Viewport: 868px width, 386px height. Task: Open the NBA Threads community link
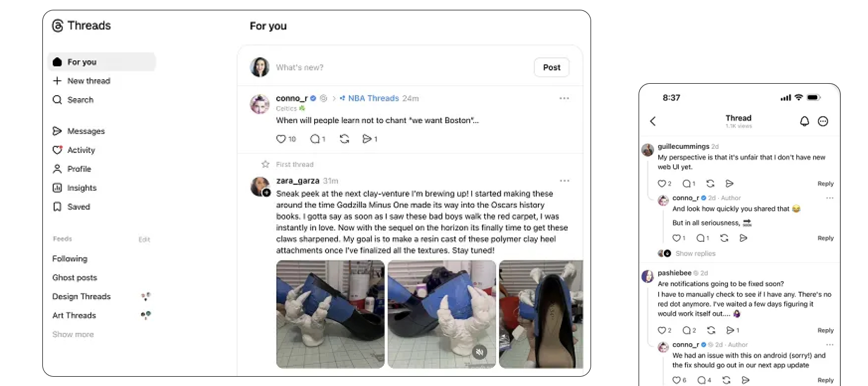click(x=373, y=98)
